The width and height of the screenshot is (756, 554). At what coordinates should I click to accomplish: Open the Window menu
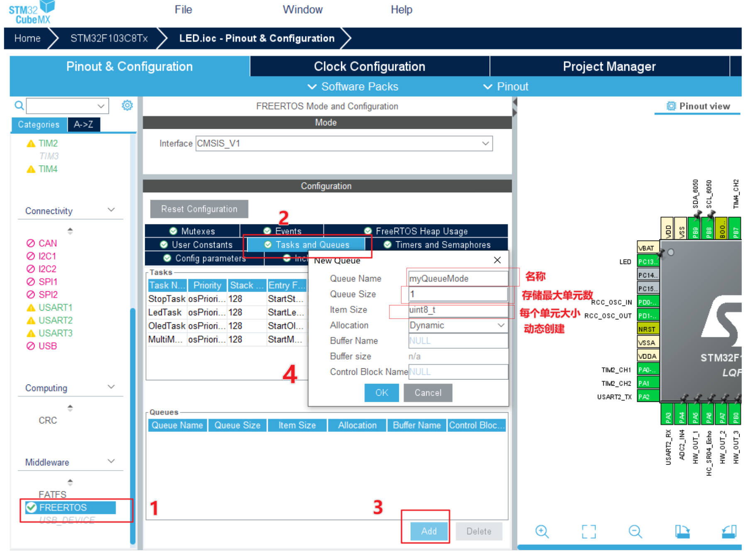click(x=303, y=10)
